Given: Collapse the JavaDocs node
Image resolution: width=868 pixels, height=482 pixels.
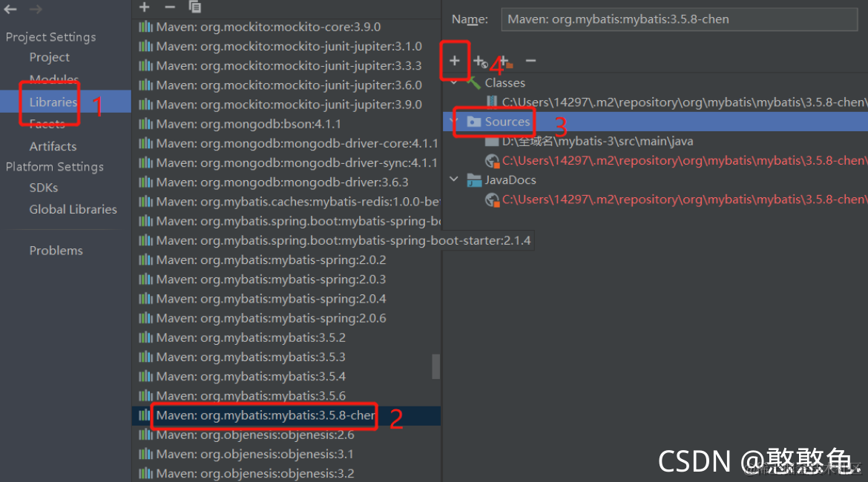Looking at the screenshot, I should (454, 179).
